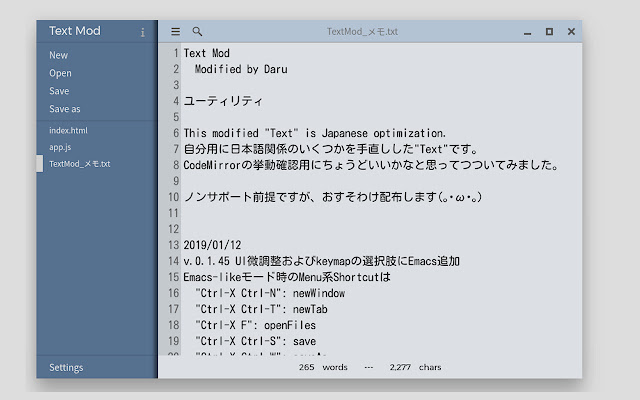Click line 8 starting CodeMirrorの挙動確認

[371, 165]
